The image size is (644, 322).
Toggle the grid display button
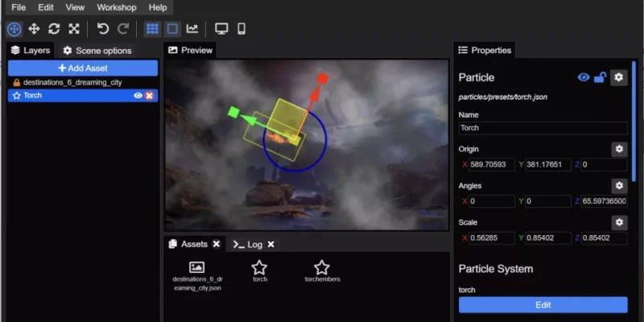152,29
